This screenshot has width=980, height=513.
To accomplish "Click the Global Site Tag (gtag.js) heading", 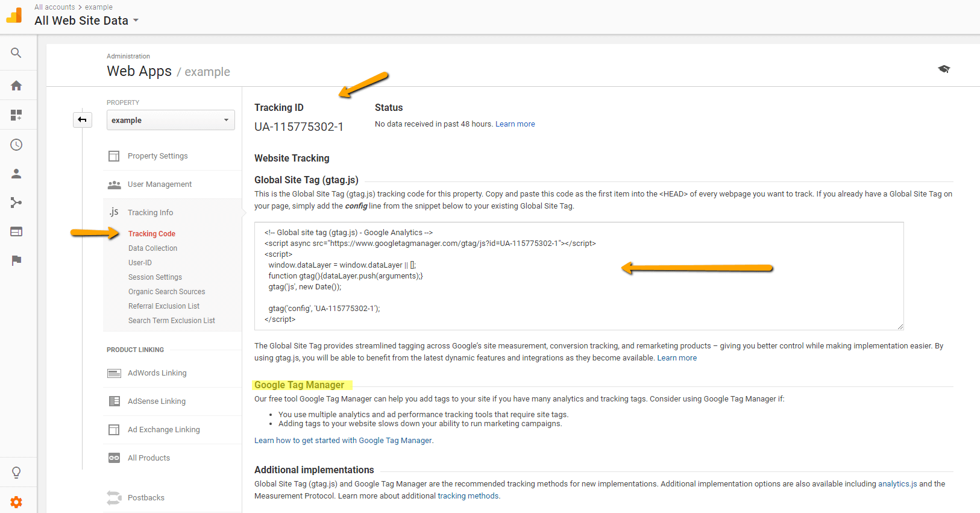I will tap(306, 180).
